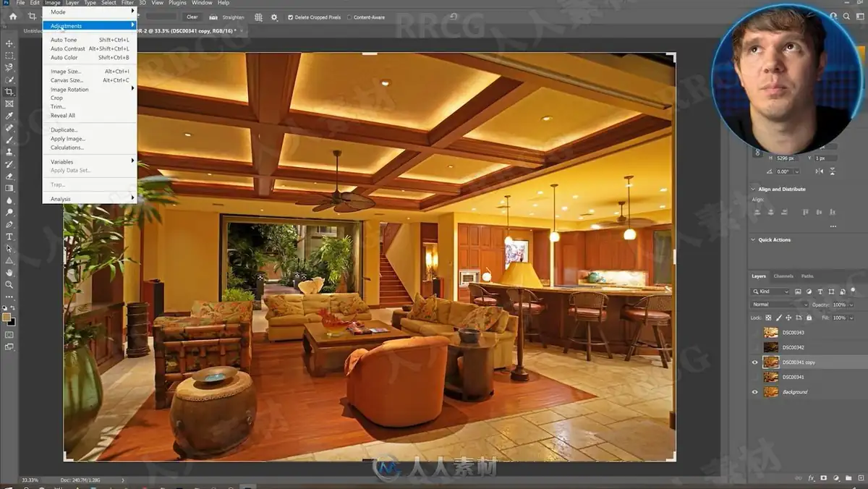Create new adjustment layer icon

pos(836,478)
